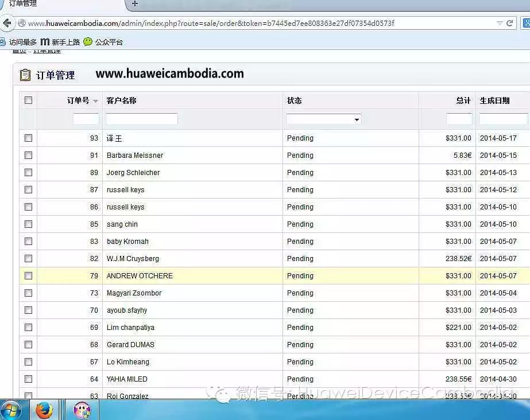Click customer name ANDREW OTCHERE

pos(140,276)
